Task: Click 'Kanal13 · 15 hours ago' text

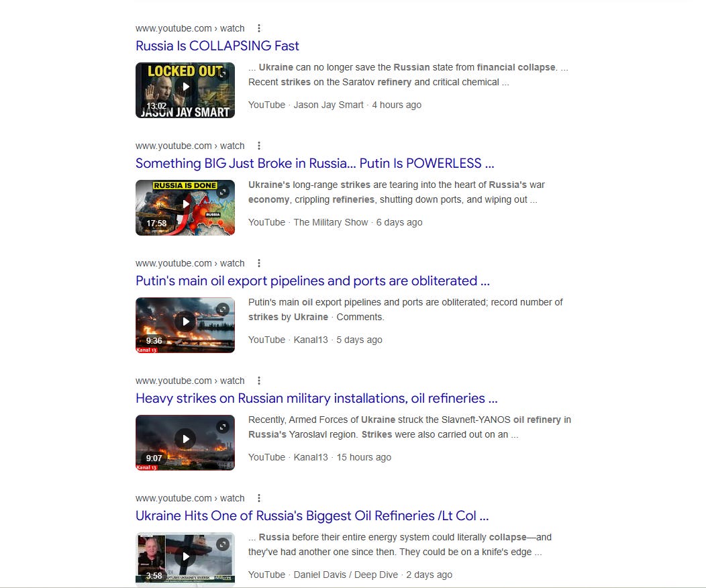Action: pyautogui.click(x=342, y=457)
